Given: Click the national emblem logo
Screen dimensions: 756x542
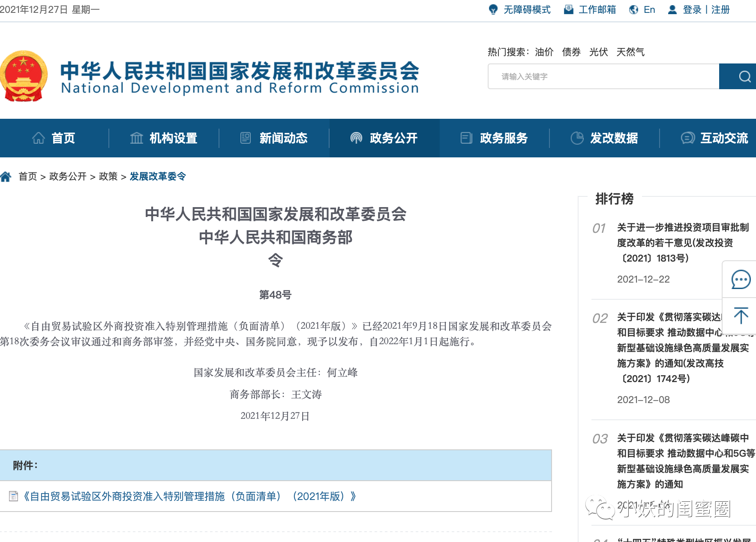Looking at the screenshot, I should [x=24, y=76].
